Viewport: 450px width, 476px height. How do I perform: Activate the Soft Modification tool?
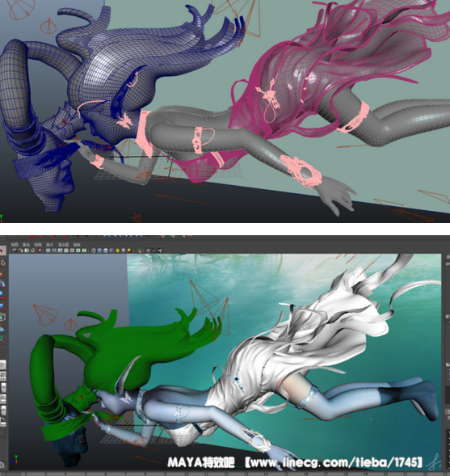click(x=2, y=328)
